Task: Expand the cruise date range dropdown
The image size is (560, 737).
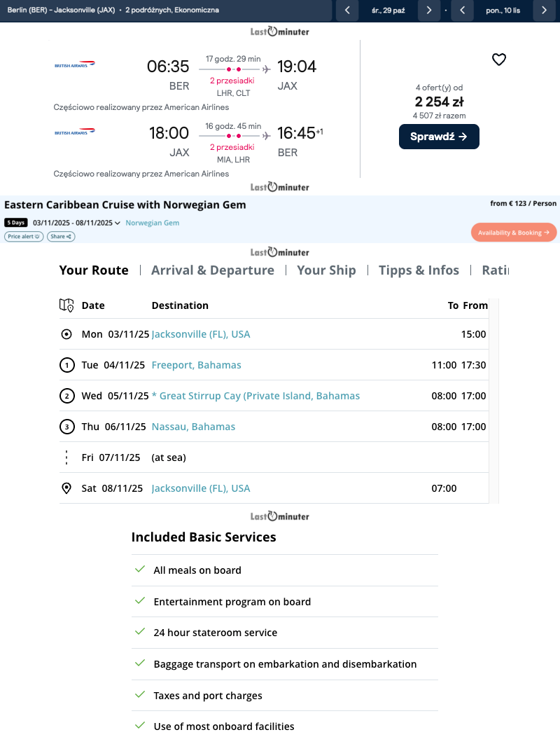Action: pyautogui.click(x=118, y=223)
